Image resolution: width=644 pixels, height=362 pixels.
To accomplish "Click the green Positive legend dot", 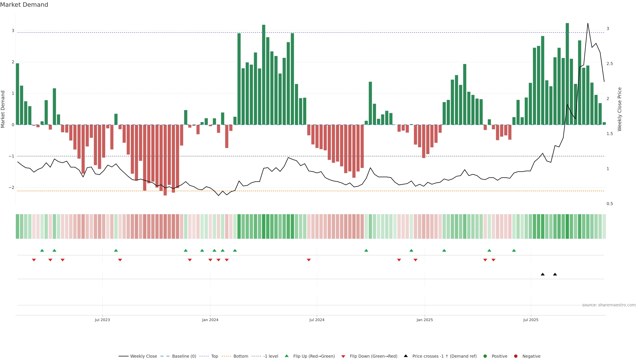I will (x=485, y=356).
